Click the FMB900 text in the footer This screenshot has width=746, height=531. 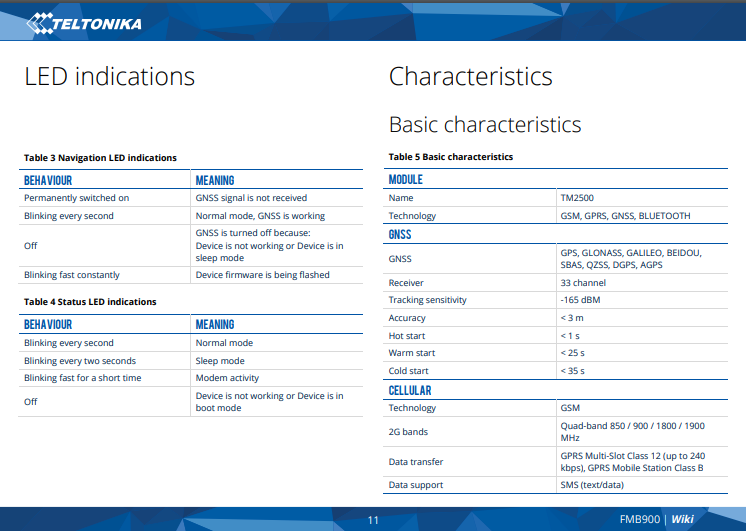640,519
